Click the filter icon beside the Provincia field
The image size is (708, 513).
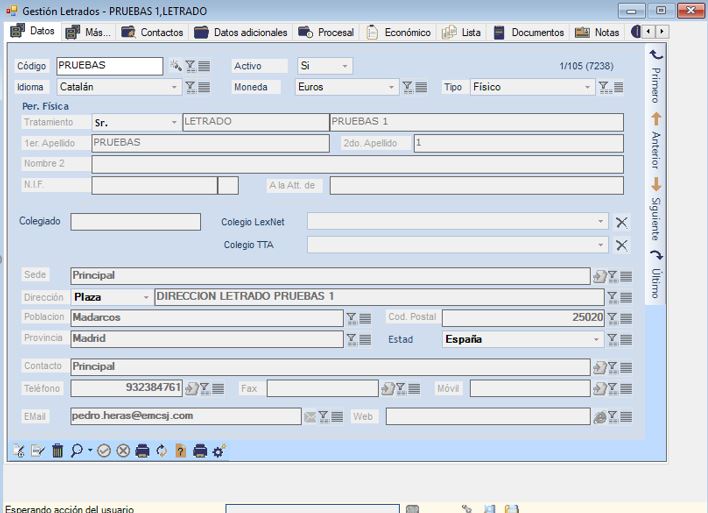(351, 339)
